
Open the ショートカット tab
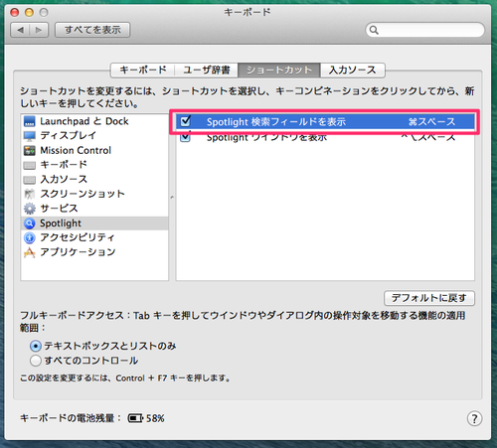point(279,71)
